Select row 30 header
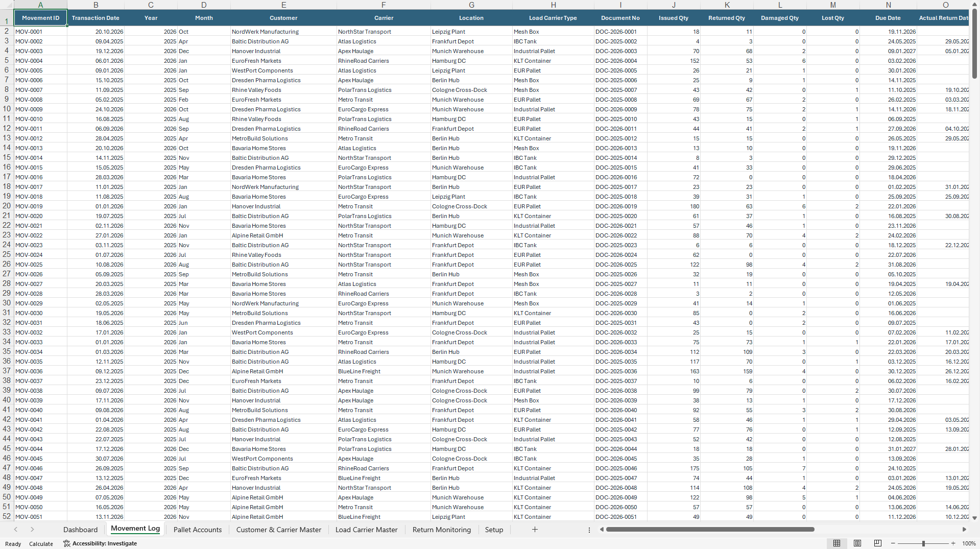 [x=7, y=303]
